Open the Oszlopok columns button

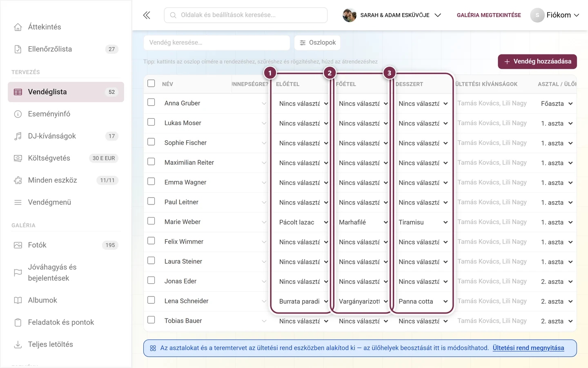click(x=317, y=43)
